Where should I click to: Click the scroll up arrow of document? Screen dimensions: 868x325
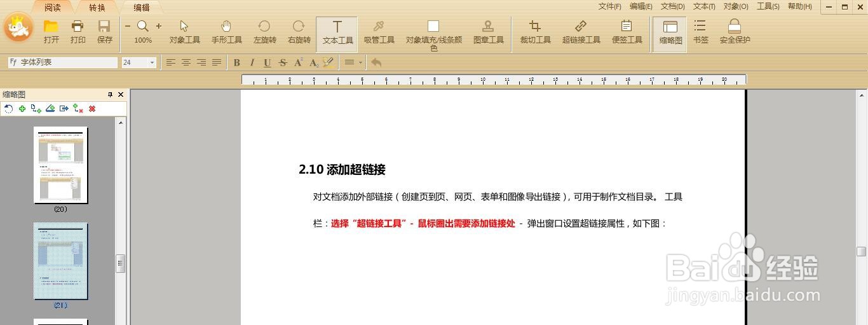pyautogui.click(x=861, y=94)
